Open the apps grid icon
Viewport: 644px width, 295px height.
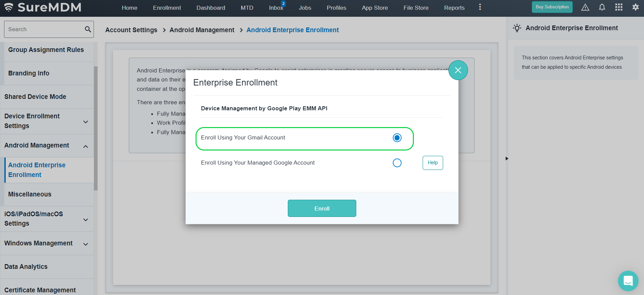[x=619, y=7]
